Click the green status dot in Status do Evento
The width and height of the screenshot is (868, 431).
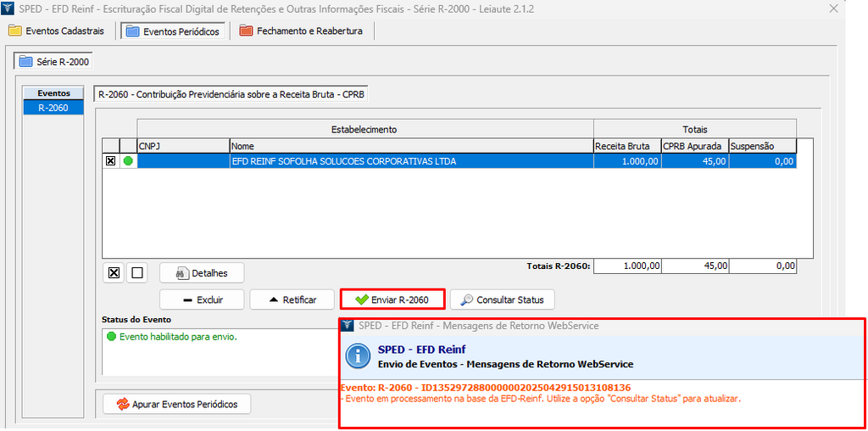[x=110, y=337]
